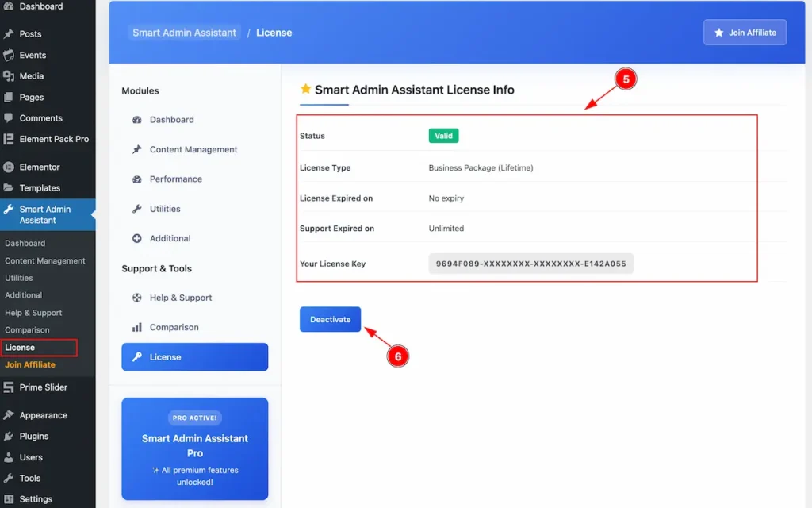Click the Additional plus circle icon
Viewport: 812px width, 508px height.
coord(136,238)
